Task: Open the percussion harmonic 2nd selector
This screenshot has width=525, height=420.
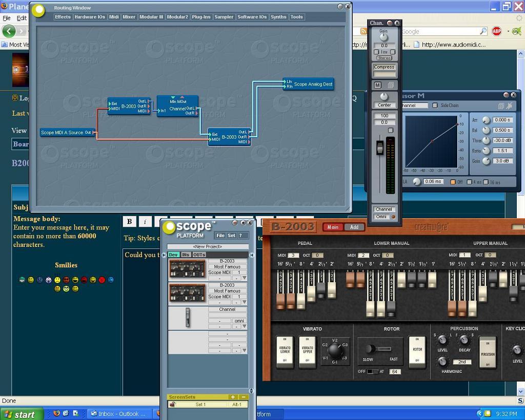Action: click(x=462, y=362)
